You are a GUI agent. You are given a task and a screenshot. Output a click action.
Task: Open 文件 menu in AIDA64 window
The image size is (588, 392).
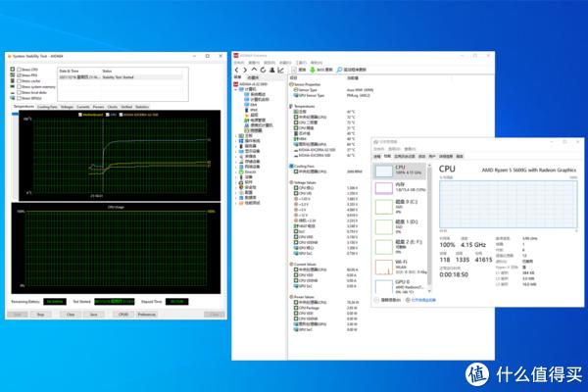point(238,63)
